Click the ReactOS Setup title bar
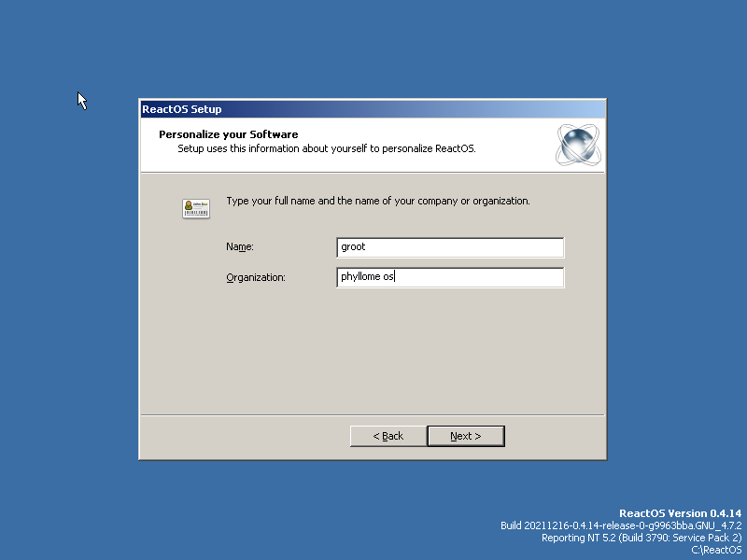 coord(280,109)
